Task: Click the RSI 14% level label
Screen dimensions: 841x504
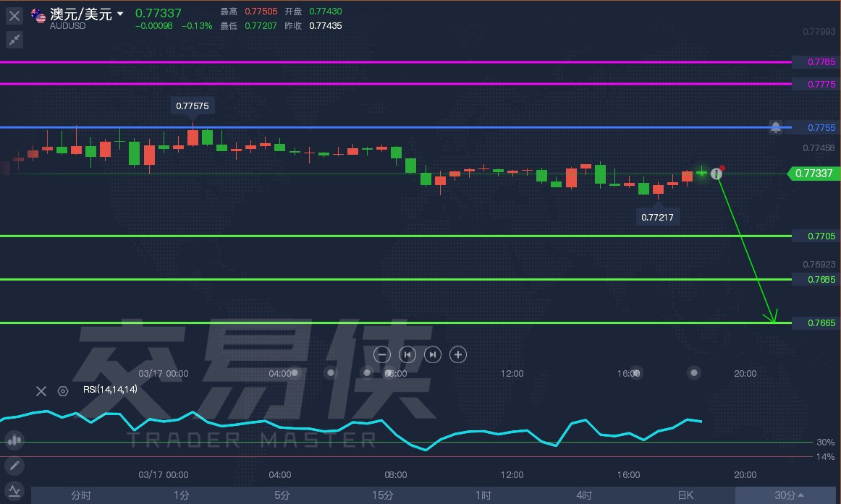Action: [x=826, y=457]
